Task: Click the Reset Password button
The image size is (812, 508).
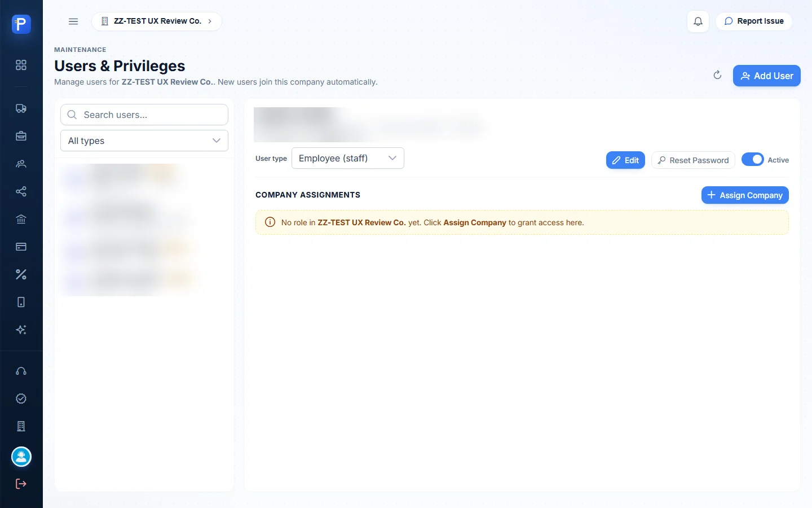Action: coord(693,160)
